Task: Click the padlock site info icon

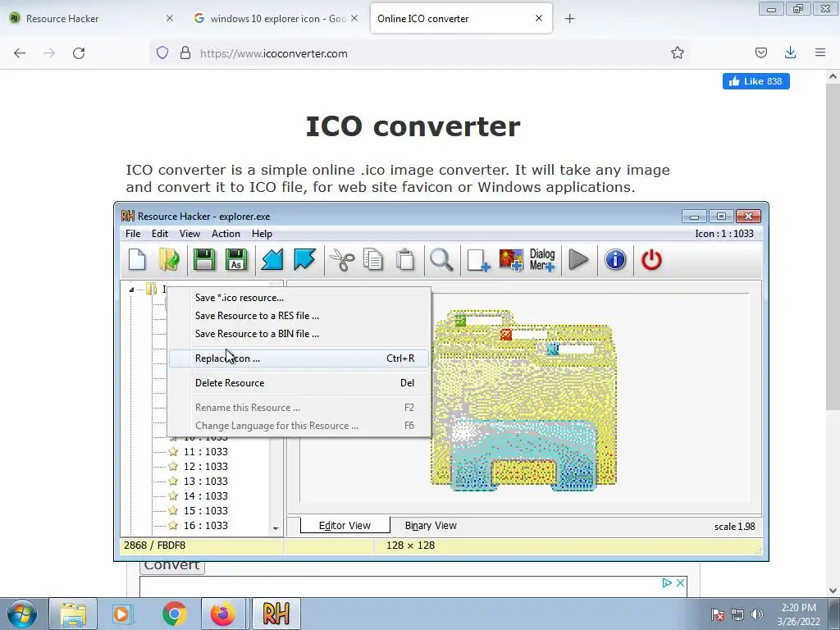Action: point(185,52)
